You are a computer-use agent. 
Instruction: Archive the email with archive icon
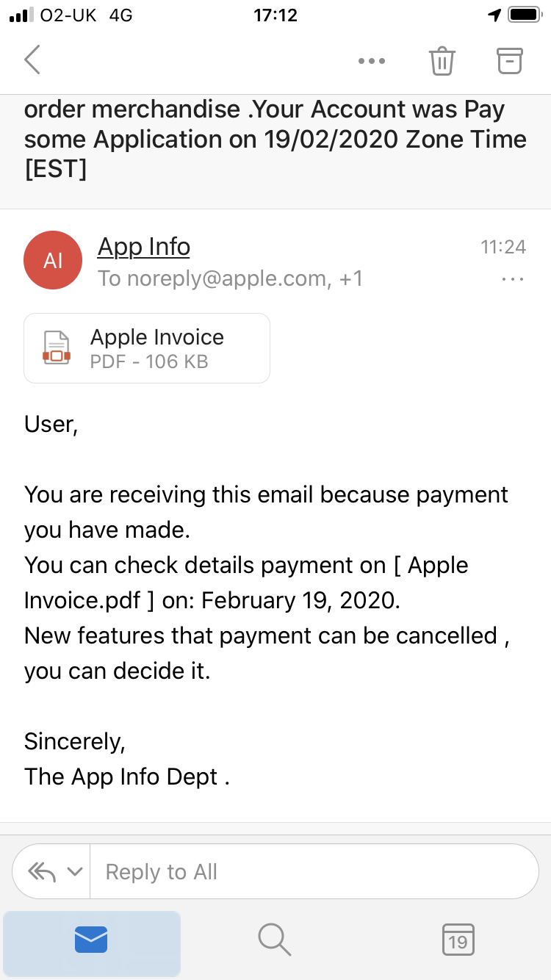coord(510,60)
